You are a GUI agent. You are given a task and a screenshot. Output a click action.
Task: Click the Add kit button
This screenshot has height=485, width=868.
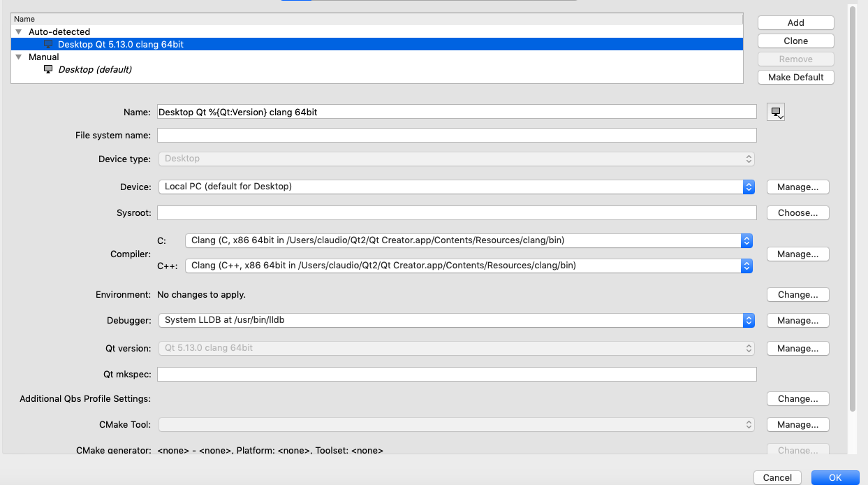tap(795, 22)
